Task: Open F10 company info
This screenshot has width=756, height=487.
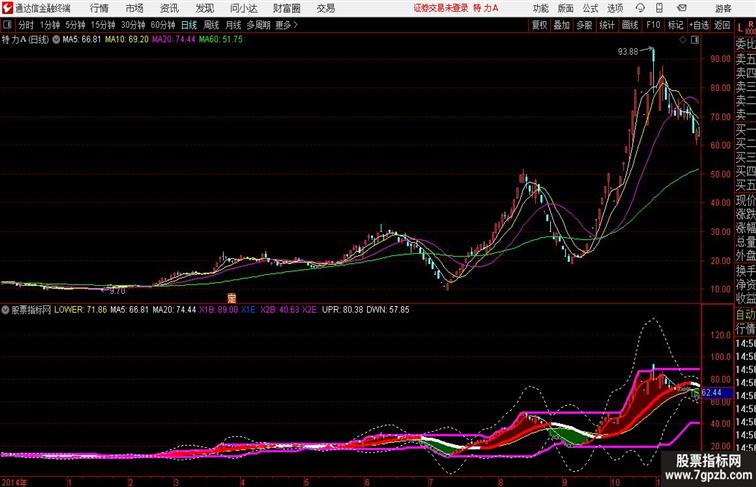Action: [653, 25]
